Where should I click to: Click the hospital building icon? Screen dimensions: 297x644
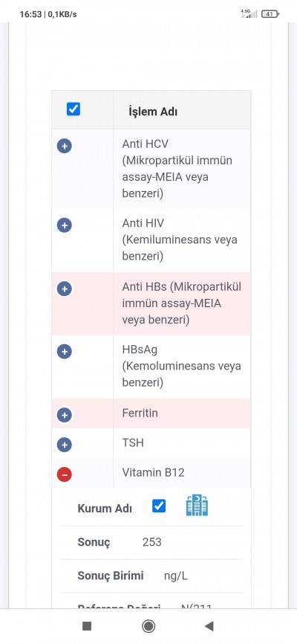(197, 505)
